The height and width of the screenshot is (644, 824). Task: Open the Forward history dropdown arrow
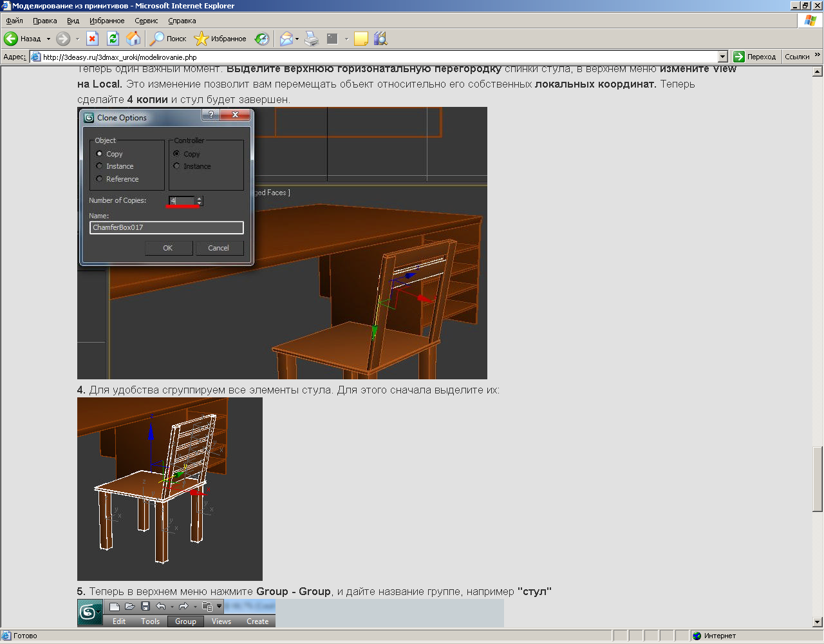pos(77,39)
